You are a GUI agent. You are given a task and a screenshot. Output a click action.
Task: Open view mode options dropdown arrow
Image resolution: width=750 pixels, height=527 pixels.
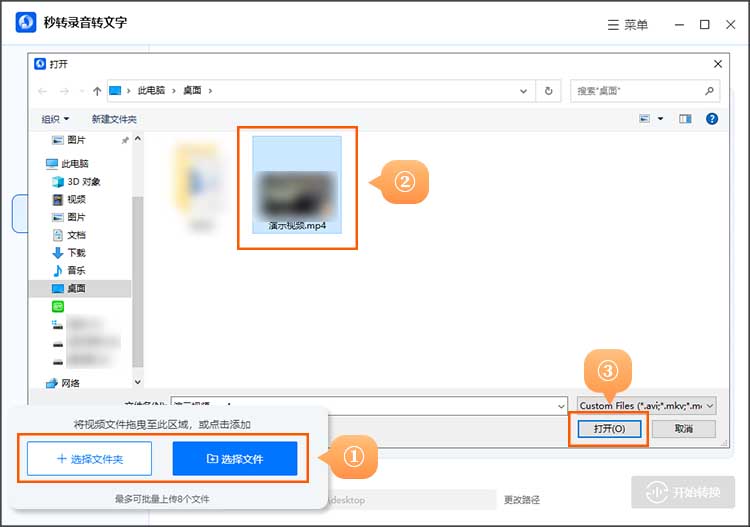point(660,119)
